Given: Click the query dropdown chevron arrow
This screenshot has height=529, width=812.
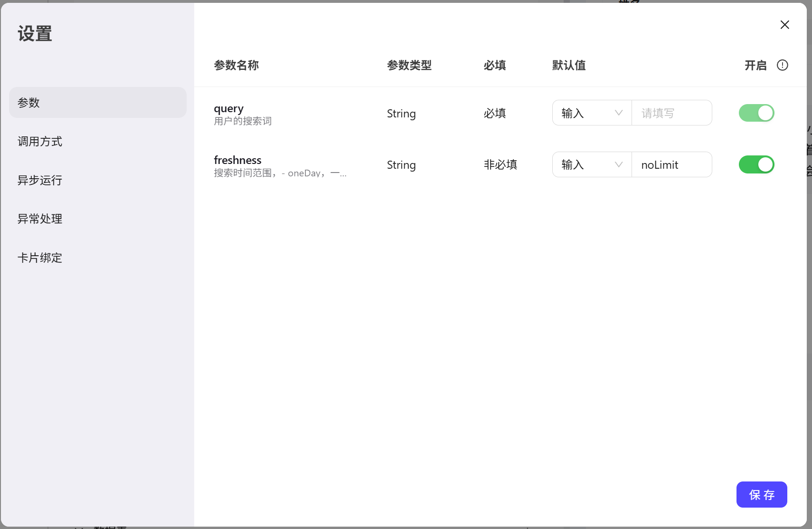Looking at the screenshot, I should tap(618, 113).
